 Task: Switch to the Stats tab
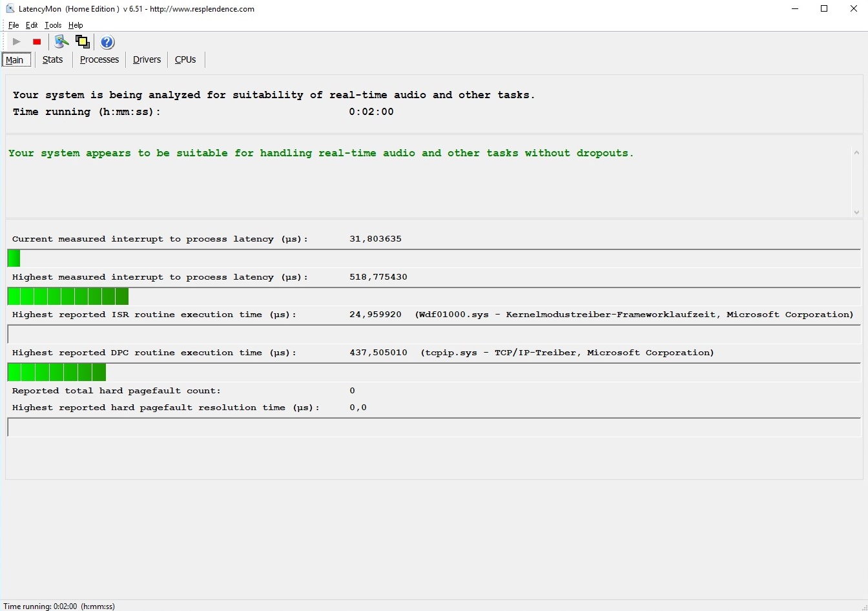click(53, 59)
